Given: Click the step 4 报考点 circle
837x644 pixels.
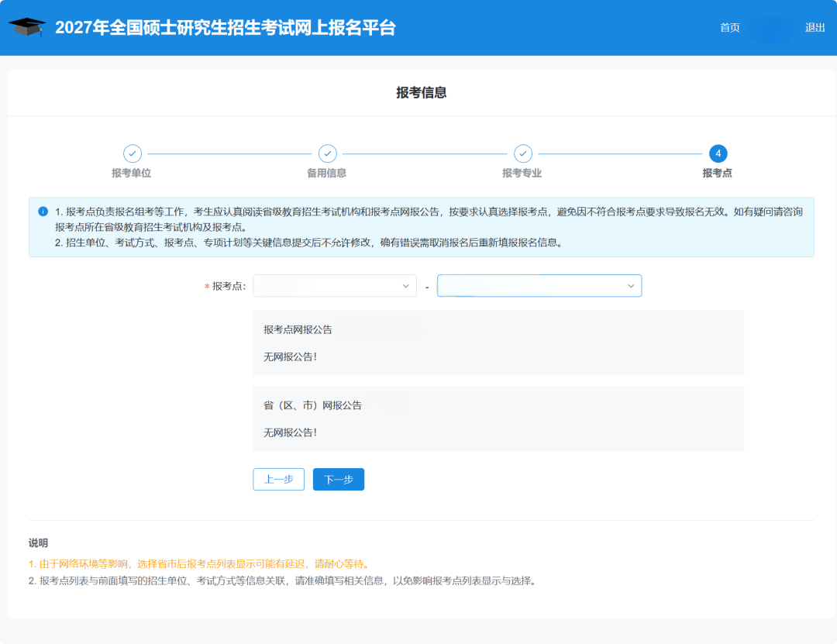Looking at the screenshot, I should click(718, 153).
